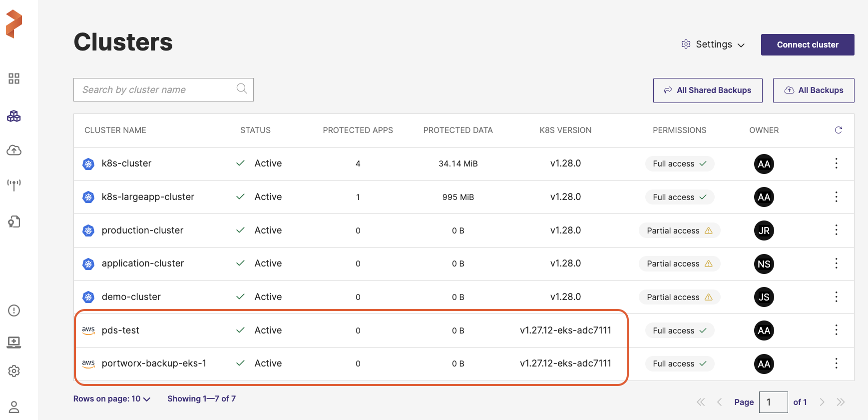Open the kebab menu for production-cluster row
Viewport: 868px width, 420px height.
click(836, 230)
